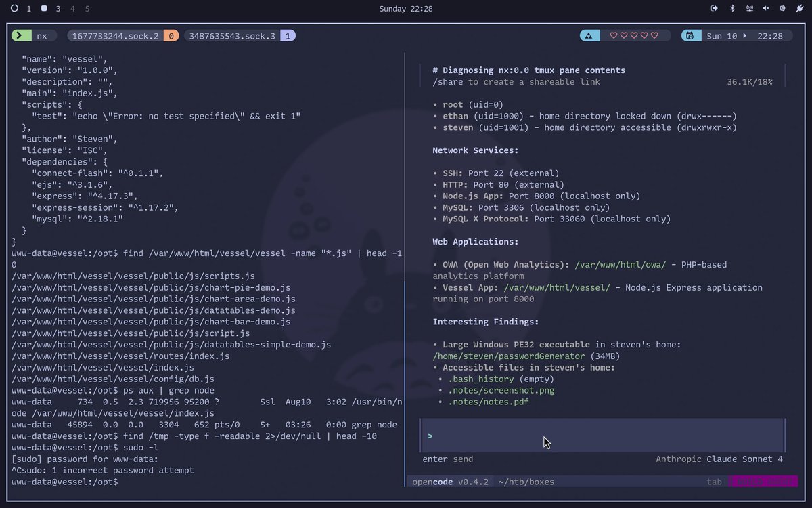The image size is (812, 508).
Task: Click the orange 0 window index badge
Action: pyautogui.click(x=171, y=36)
